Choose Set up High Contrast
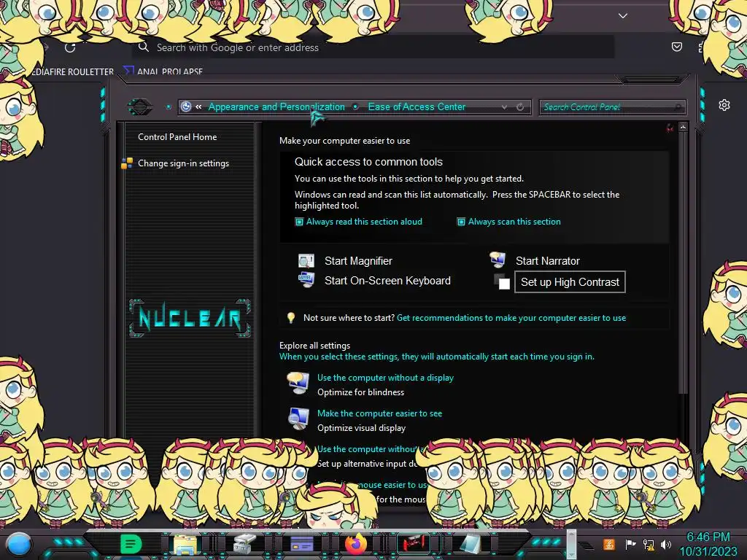Image resolution: width=747 pixels, height=560 pixels. pos(570,282)
